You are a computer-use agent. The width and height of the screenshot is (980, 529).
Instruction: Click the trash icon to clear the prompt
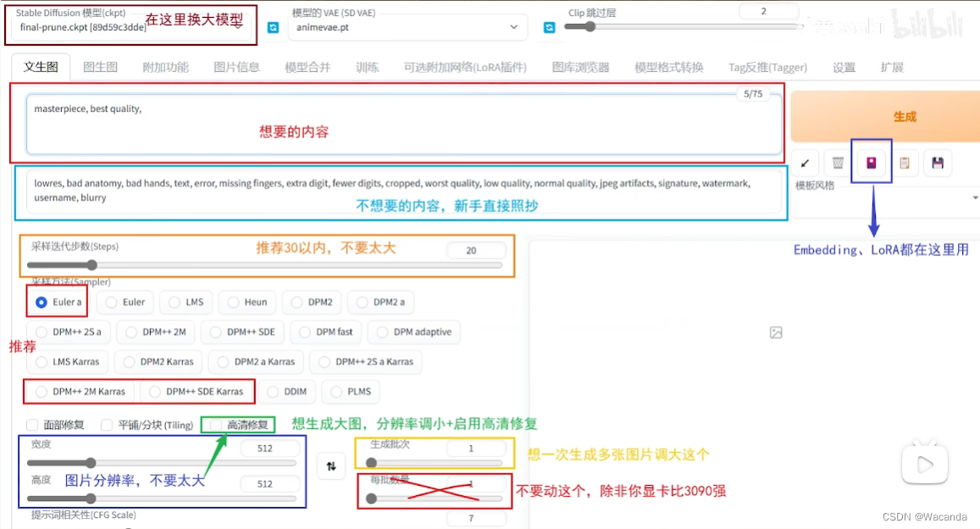click(x=837, y=163)
